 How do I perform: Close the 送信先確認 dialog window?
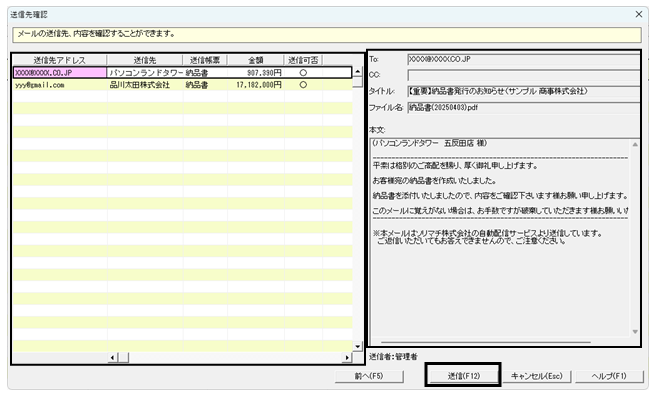pos(639,14)
